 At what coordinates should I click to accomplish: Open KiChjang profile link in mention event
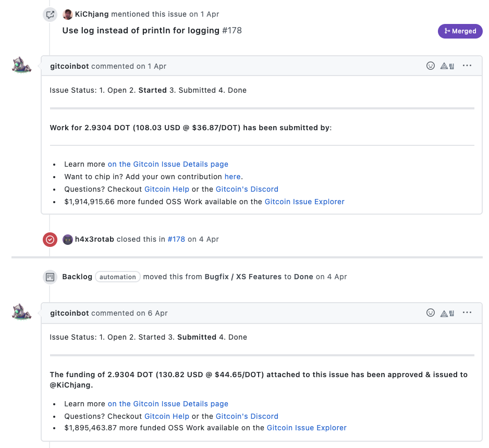92,15
